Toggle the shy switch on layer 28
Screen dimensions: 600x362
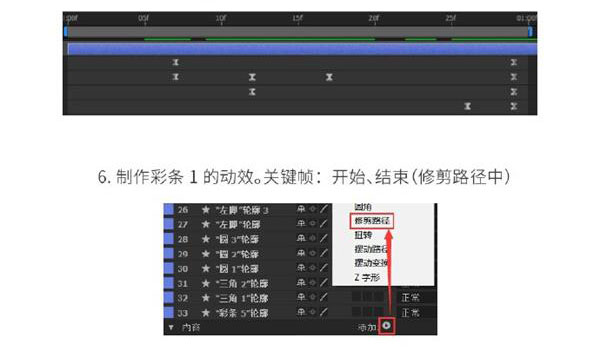pos(302,238)
